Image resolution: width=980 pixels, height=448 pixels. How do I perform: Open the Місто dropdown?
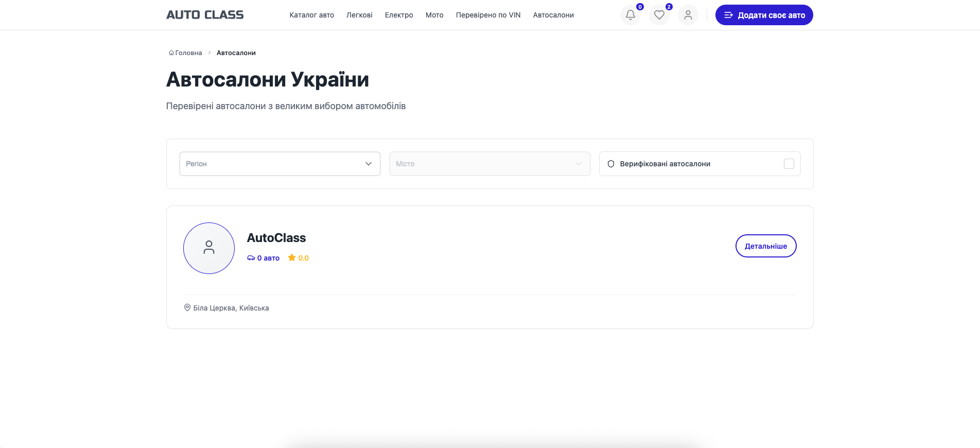point(489,164)
